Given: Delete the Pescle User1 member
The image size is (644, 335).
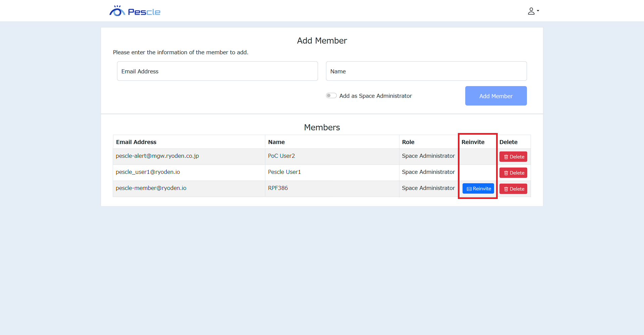Looking at the screenshot, I should pyautogui.click(x=513, y=173).
